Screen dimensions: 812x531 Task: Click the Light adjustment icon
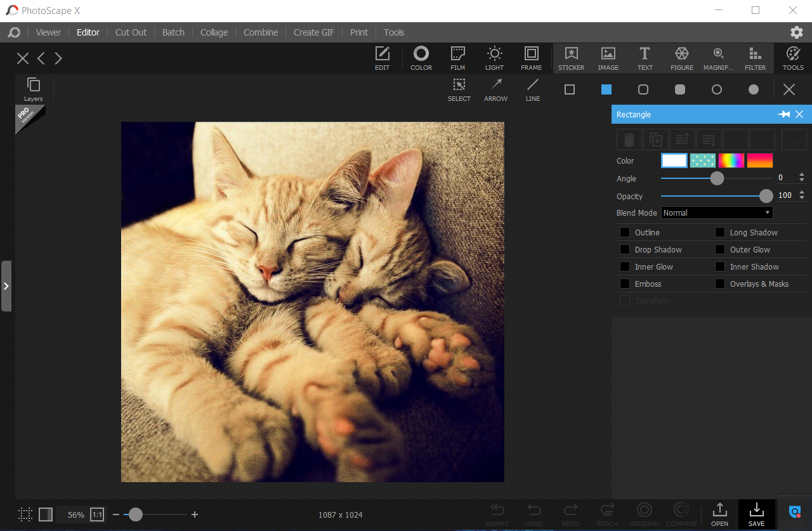click(494, 58)
